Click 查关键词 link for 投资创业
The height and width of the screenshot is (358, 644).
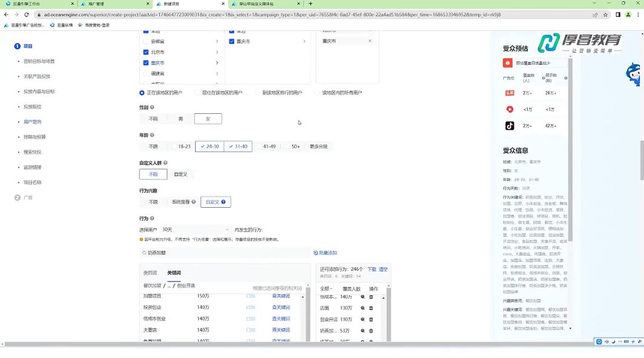[281, 308]
